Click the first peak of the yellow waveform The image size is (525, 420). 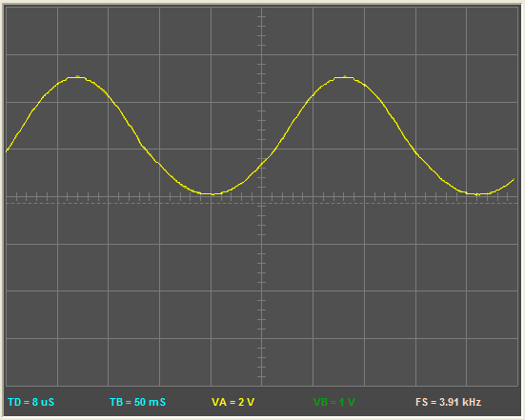(x=77, y=77)
